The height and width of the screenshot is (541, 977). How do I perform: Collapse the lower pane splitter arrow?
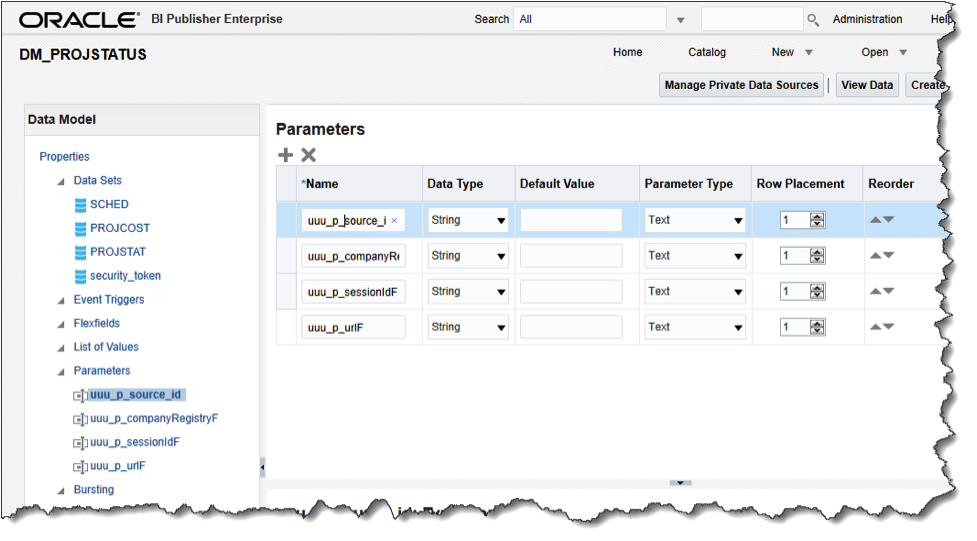tap(680, 483)
